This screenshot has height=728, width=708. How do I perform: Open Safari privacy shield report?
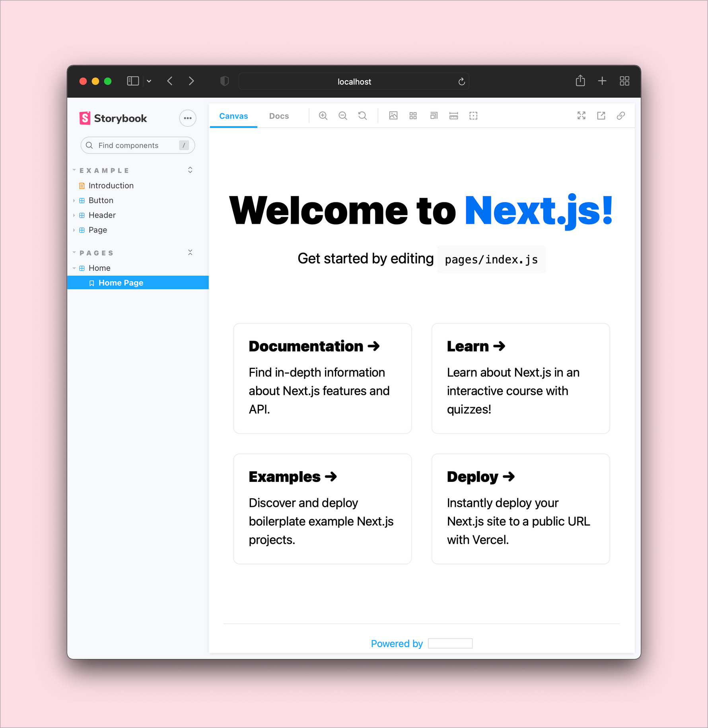[x=225, y=81]
